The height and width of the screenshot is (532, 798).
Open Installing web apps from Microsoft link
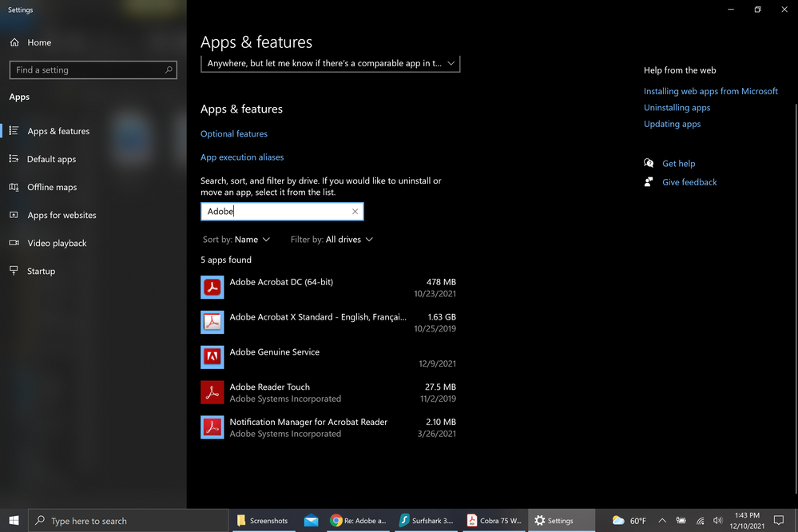[710, 91]
